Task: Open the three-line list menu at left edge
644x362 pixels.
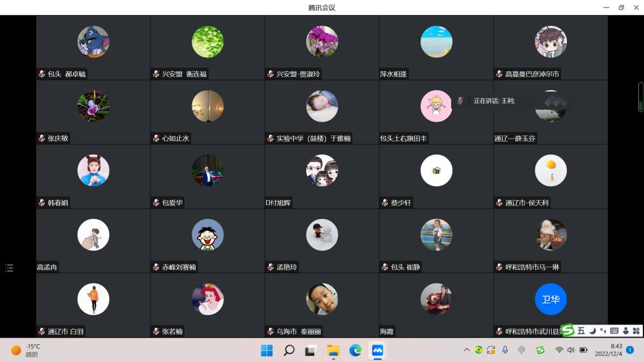Action: point(9,268)
